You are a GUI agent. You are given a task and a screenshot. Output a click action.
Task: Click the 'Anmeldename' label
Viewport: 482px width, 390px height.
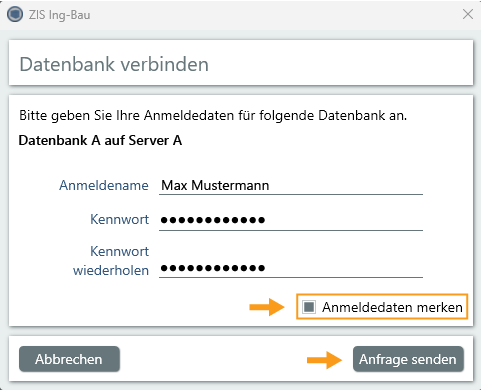104,185
